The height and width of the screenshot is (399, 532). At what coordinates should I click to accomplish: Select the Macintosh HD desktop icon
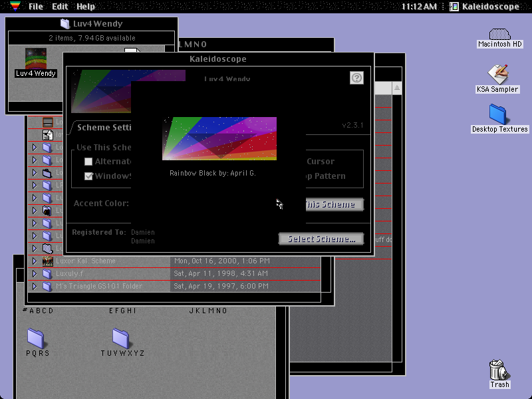click(500, 34)
